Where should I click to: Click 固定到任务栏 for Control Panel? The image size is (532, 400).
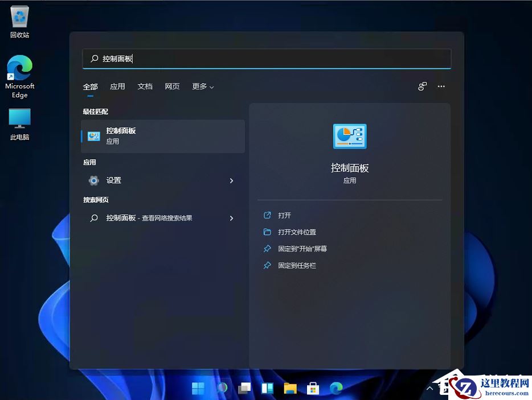(297, 265)
